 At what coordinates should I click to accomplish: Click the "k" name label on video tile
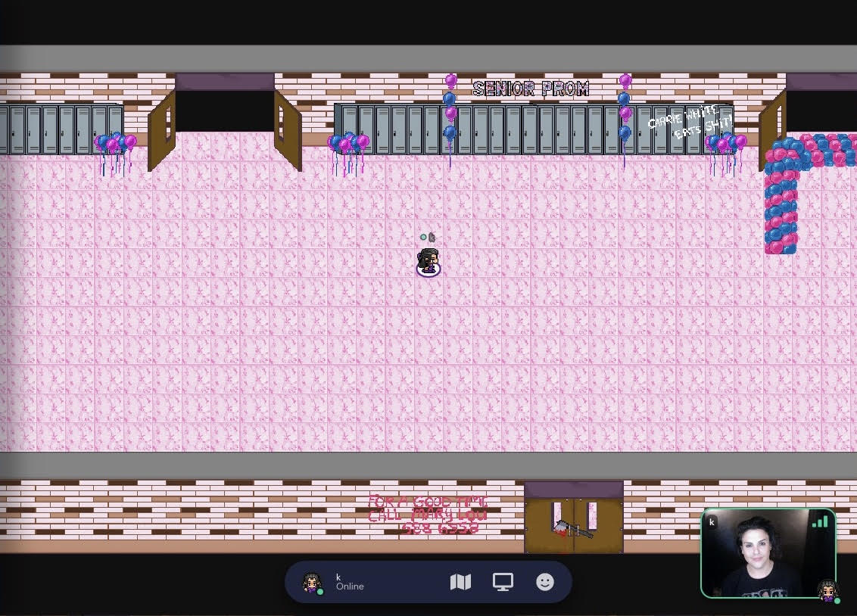[712, 521]
